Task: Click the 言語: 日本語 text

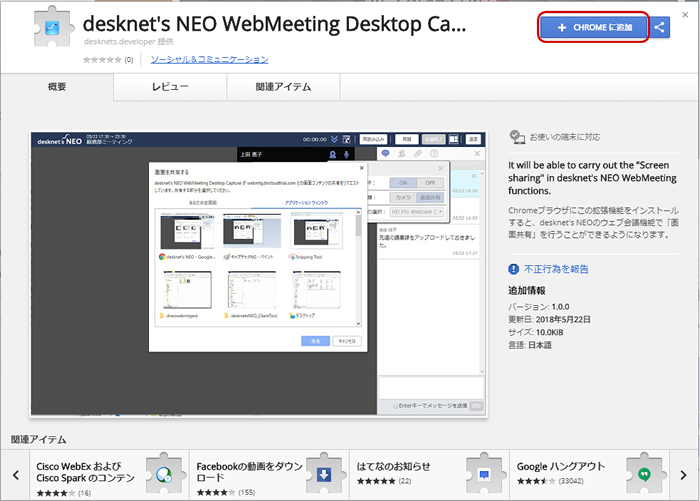Action: [530, 345]
